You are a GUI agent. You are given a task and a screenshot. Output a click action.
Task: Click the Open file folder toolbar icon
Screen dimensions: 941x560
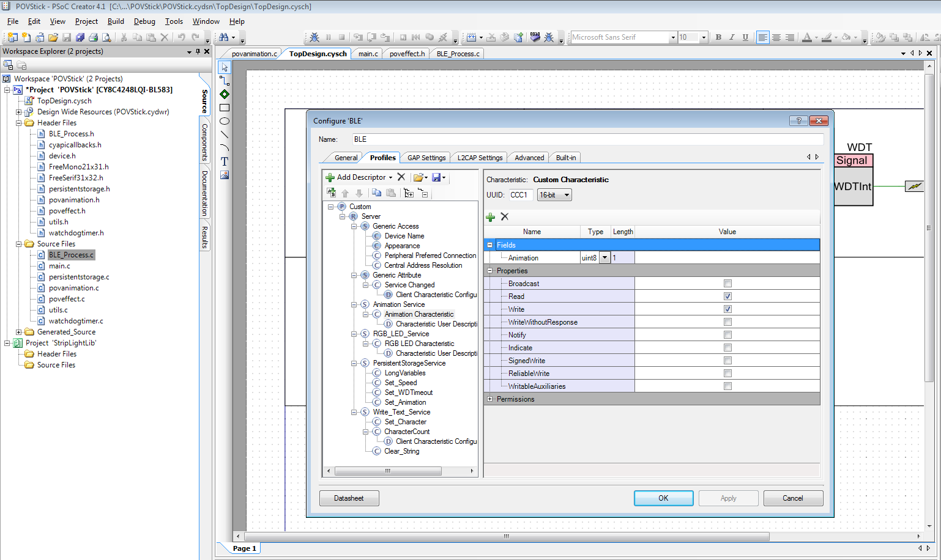tap(53, 37)
